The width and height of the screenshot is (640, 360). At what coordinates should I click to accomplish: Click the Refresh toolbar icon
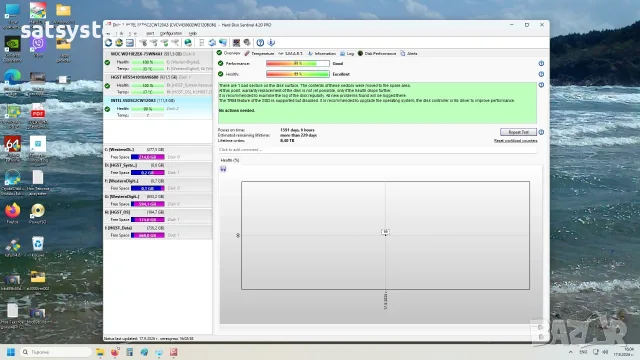pos(108,42)
